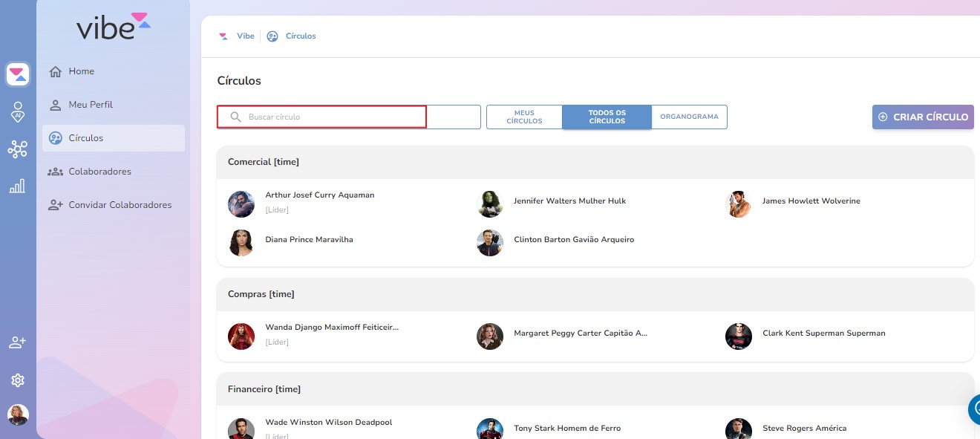
Task: Open the bar chart reports icon
Action: tap(18, 186)
